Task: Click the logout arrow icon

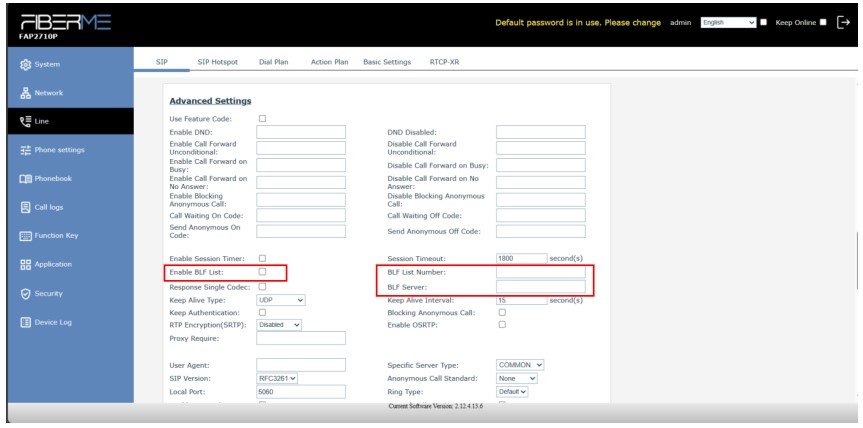Action: click(x=843, y=23)
